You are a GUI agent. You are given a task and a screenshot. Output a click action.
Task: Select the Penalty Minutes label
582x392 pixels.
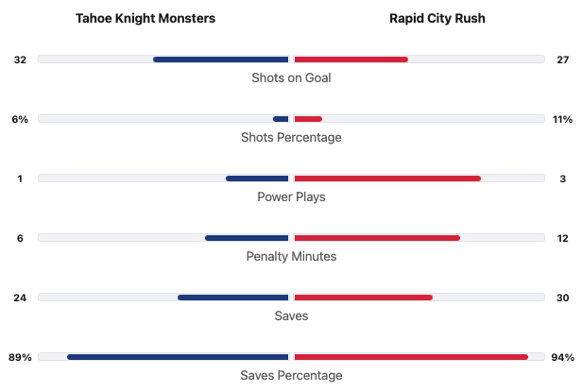291,256
